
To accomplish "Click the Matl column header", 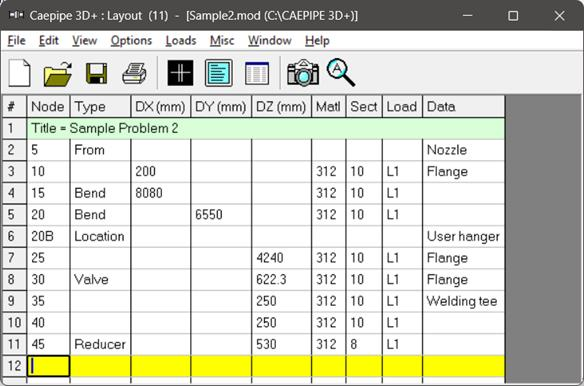I will [329, 107].
